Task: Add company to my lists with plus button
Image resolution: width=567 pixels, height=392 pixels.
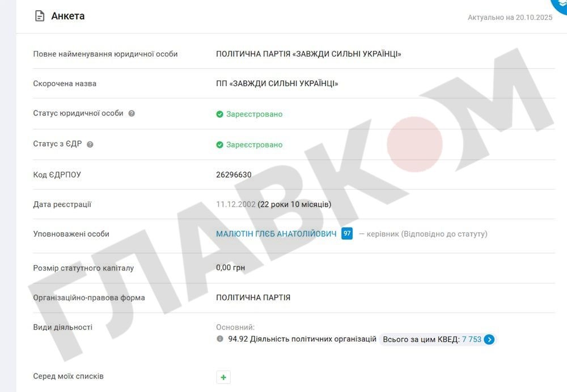Action: (223, 377)
